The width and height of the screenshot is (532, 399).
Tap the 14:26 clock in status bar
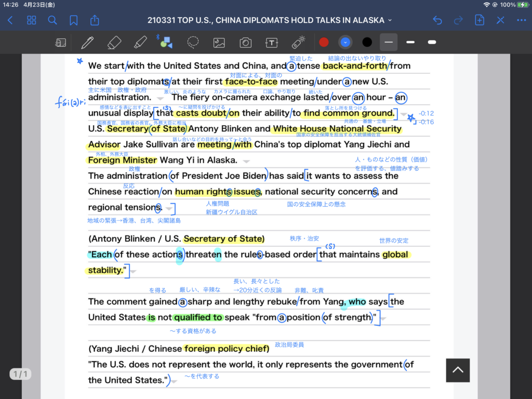click(10, 5)
